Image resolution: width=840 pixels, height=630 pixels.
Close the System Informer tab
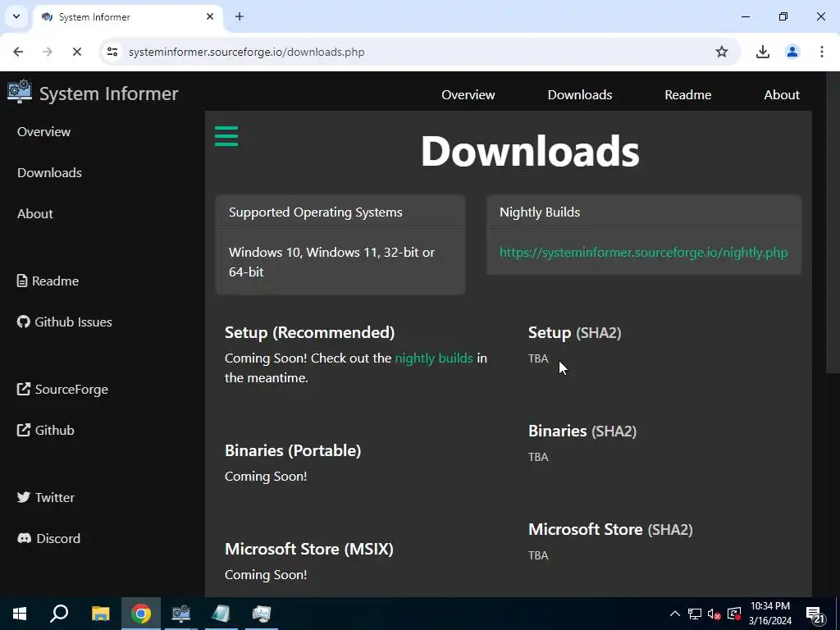point(210,16)
